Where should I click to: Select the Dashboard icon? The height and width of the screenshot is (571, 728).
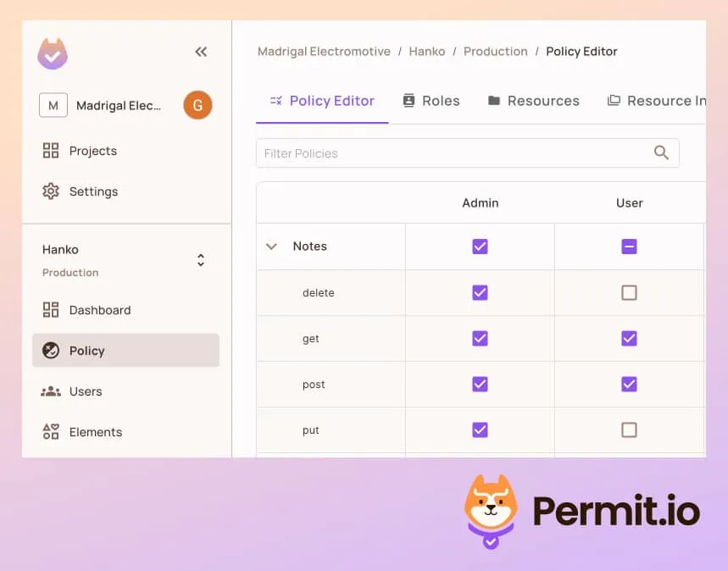(52, 310)
